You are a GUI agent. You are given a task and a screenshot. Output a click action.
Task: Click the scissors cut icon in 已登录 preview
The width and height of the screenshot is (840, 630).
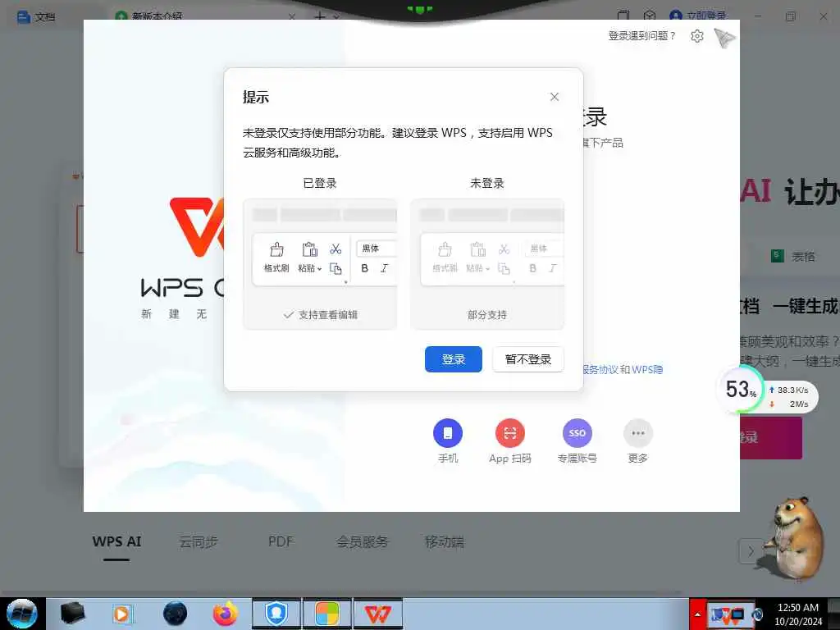coord(336,249)
